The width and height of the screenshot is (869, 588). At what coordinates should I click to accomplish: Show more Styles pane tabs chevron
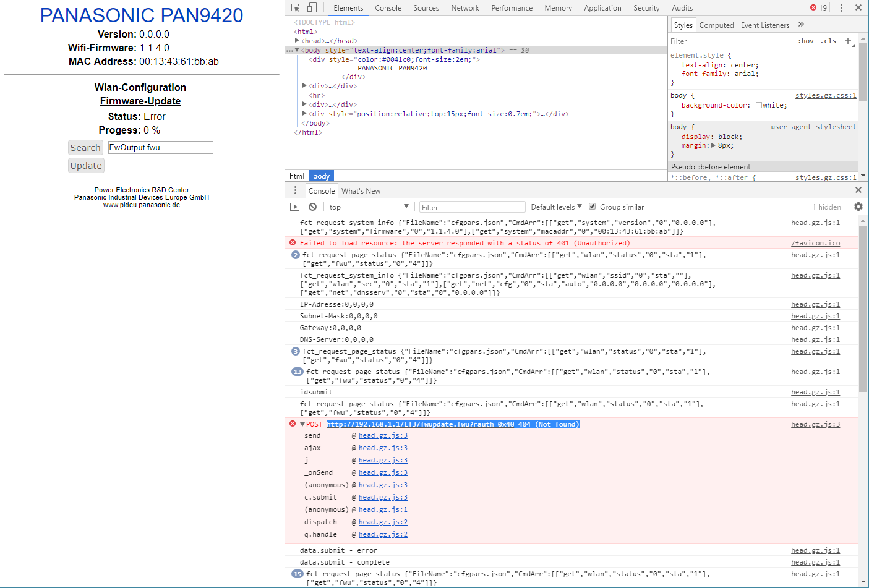click(801, 25)
